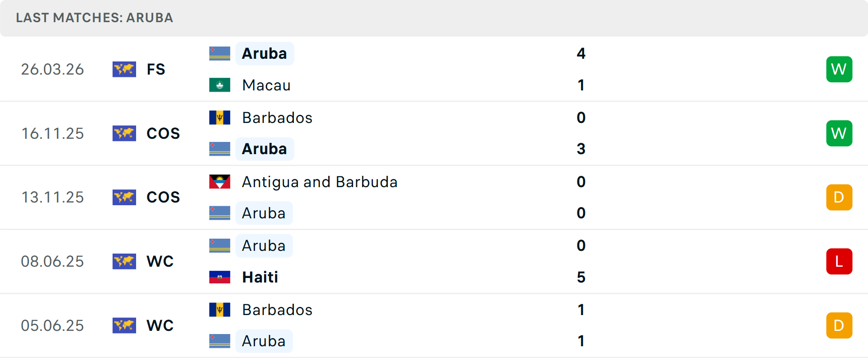Click the Haiti team name
The width and height of the screenshot is (868, 358).
pos(259,277)
